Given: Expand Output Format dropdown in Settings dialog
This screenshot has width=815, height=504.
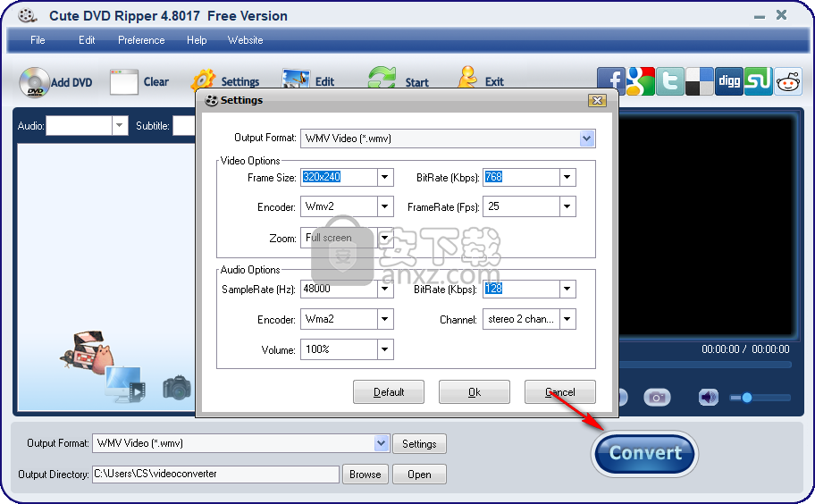Looking at the screenshot, I should coord(587,139).
